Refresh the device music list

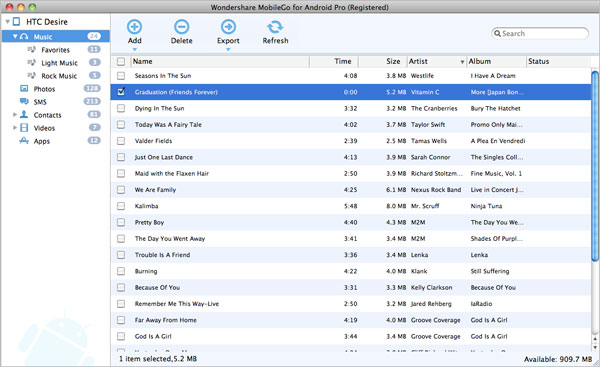[275, 32]
